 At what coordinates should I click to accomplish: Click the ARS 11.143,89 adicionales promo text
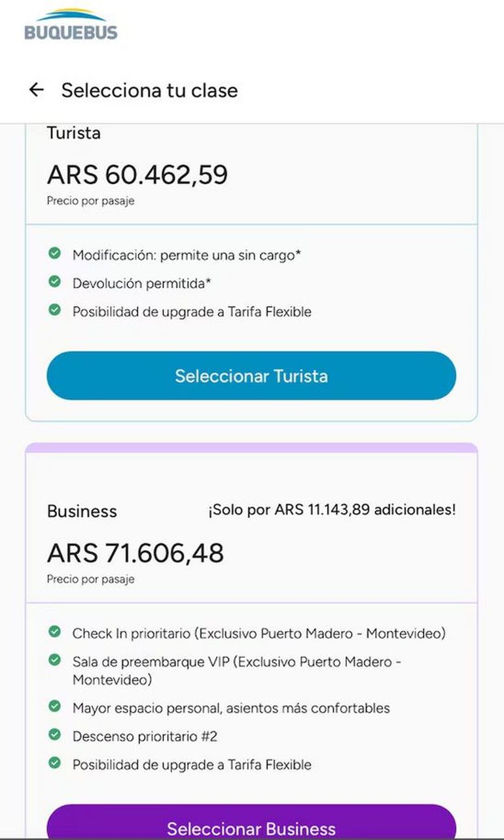tap(332, 510)
